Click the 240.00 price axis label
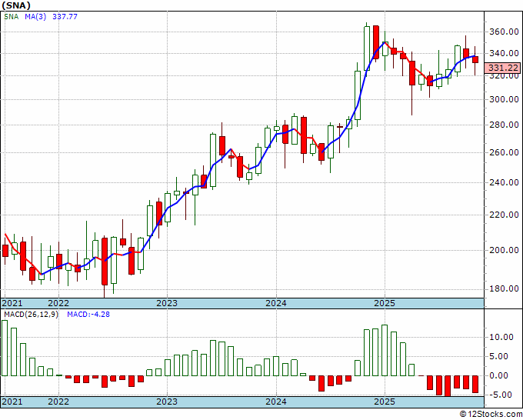 (x=504, y=182)
